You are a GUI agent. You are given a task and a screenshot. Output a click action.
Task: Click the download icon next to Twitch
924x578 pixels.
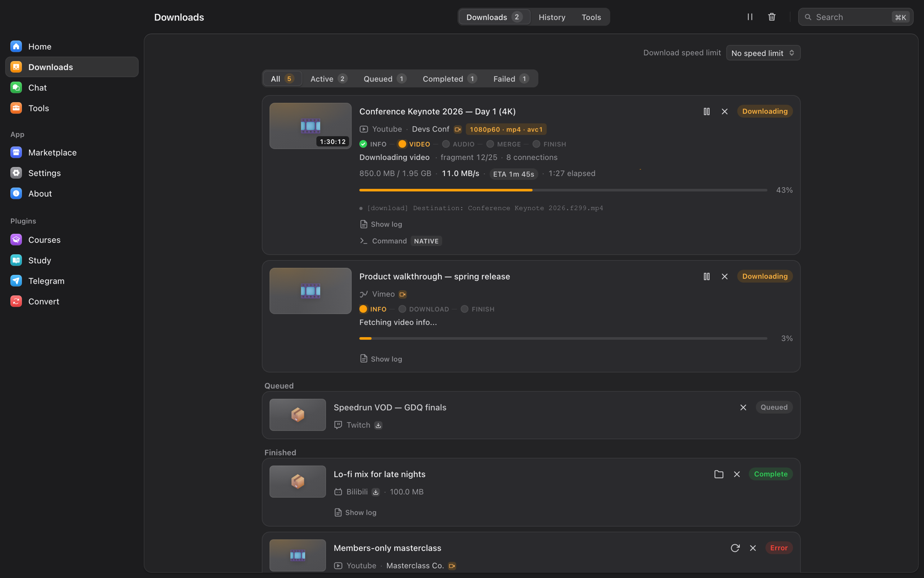coord(378,425)
